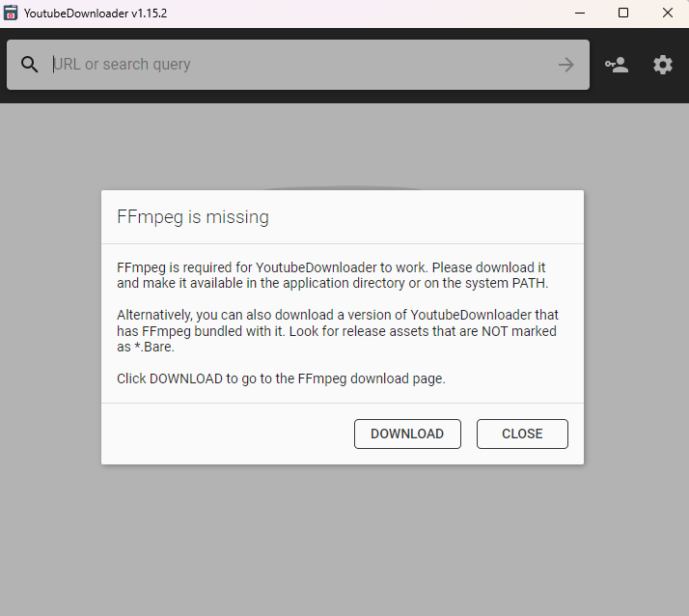Click the DOWNLOAD button in the dialog
Viewport: 689px width, 616px height.
407,434
